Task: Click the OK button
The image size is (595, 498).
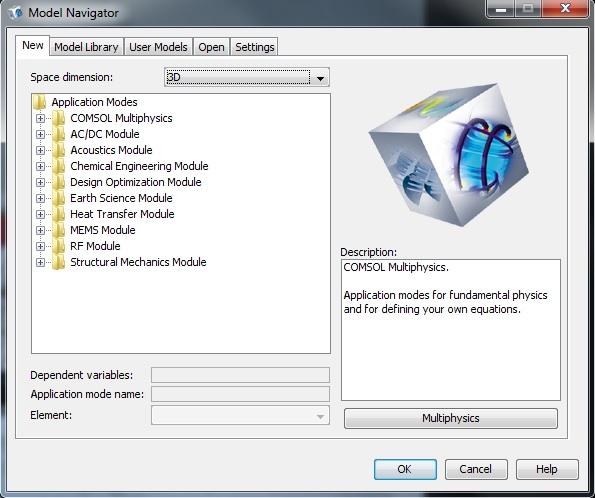Action: click(x=405, y=469)
